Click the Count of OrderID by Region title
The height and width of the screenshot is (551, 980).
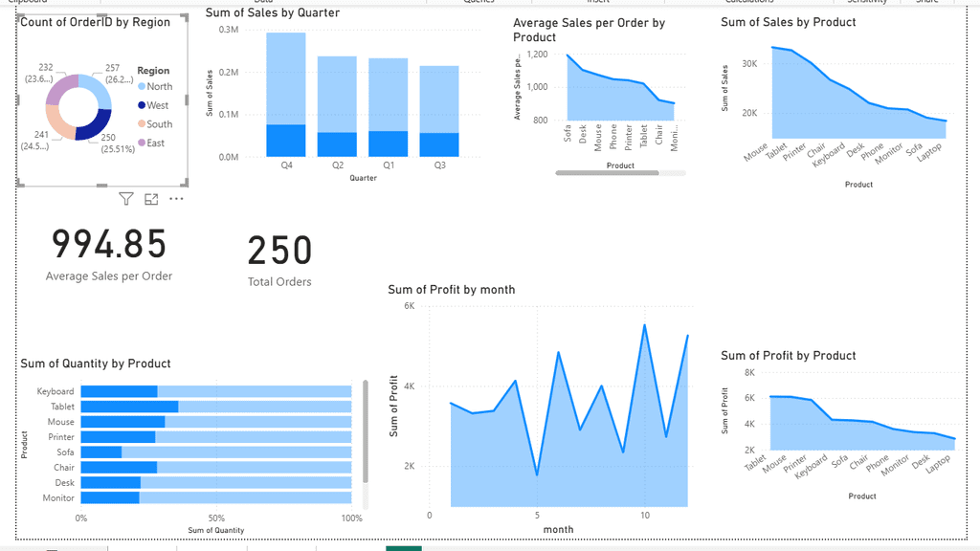click(96, 22)
